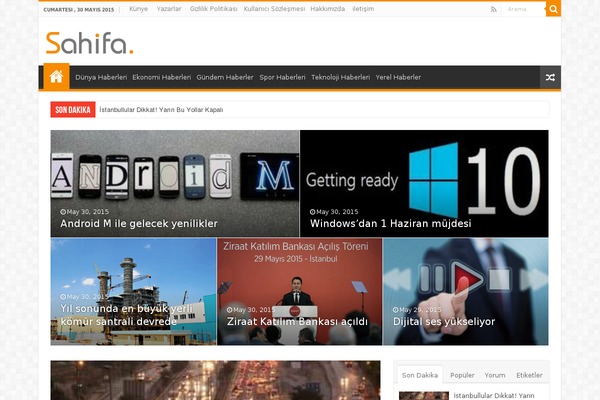The image size is (600, 400).
Task: Open Gizlilik Politikası link
Action: [x=214, y=9]
